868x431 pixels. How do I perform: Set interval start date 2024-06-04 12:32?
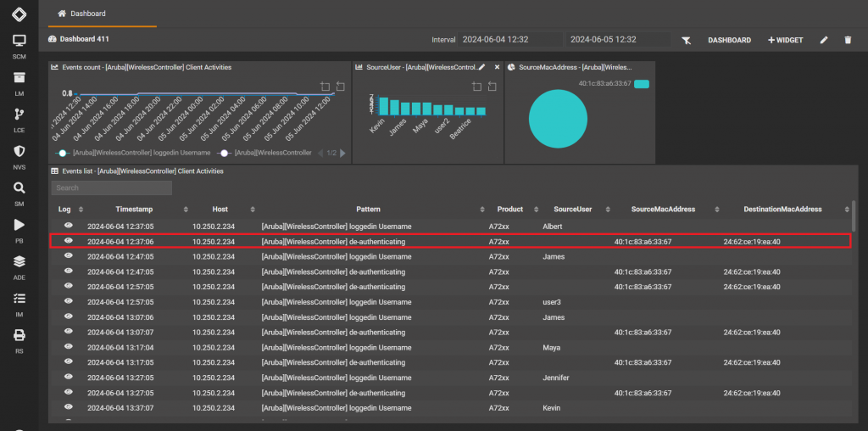[509, 40]
